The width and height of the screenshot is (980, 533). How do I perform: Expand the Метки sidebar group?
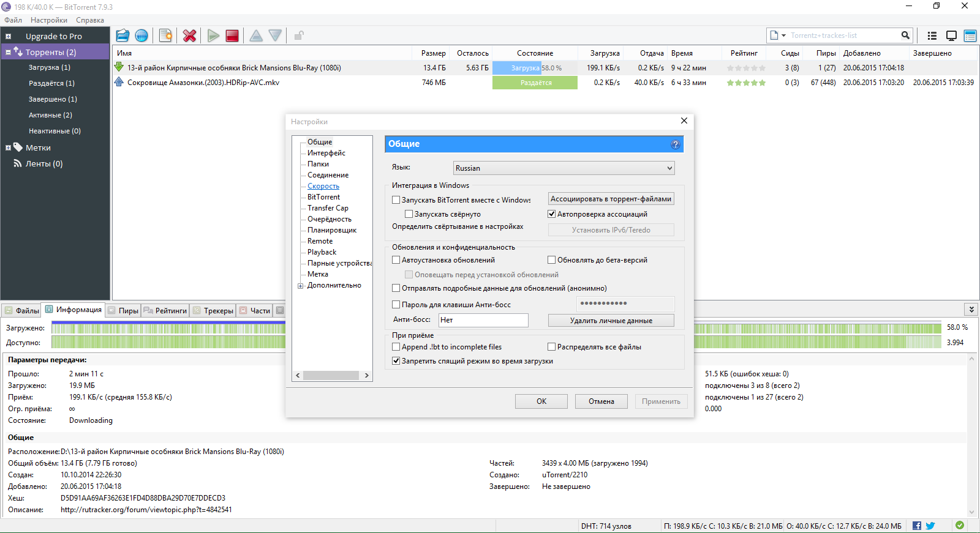8,147
